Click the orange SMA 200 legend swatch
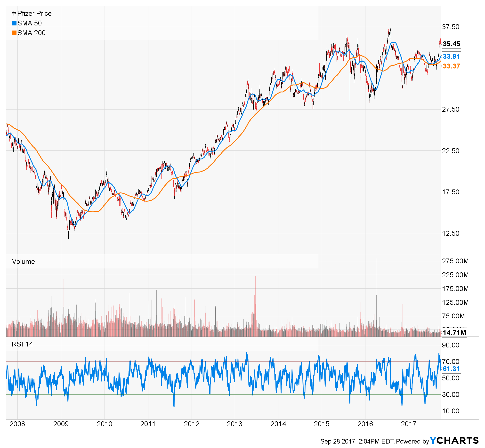 (x=14, y=33)
